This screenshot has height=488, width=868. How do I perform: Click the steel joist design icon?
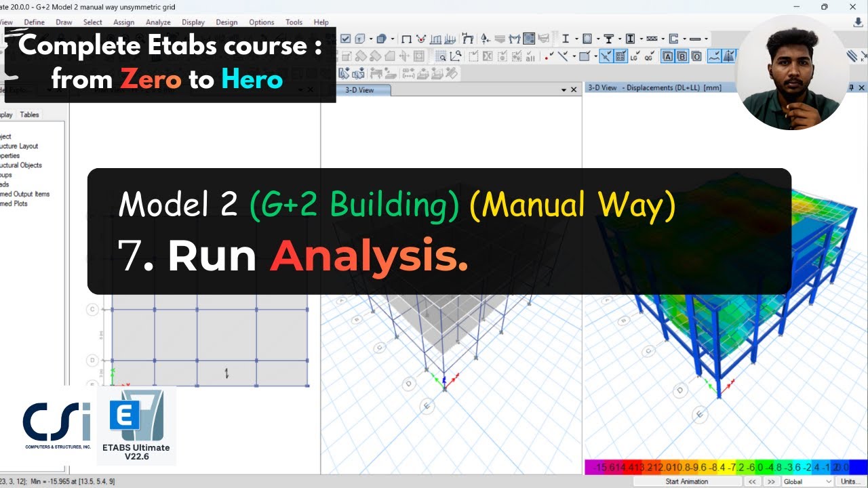click(652, 39)
